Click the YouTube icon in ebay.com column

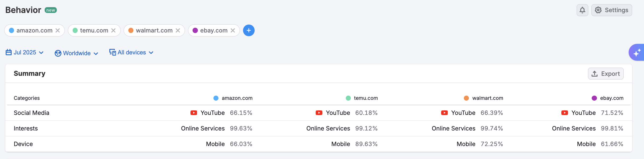[564, 113]
